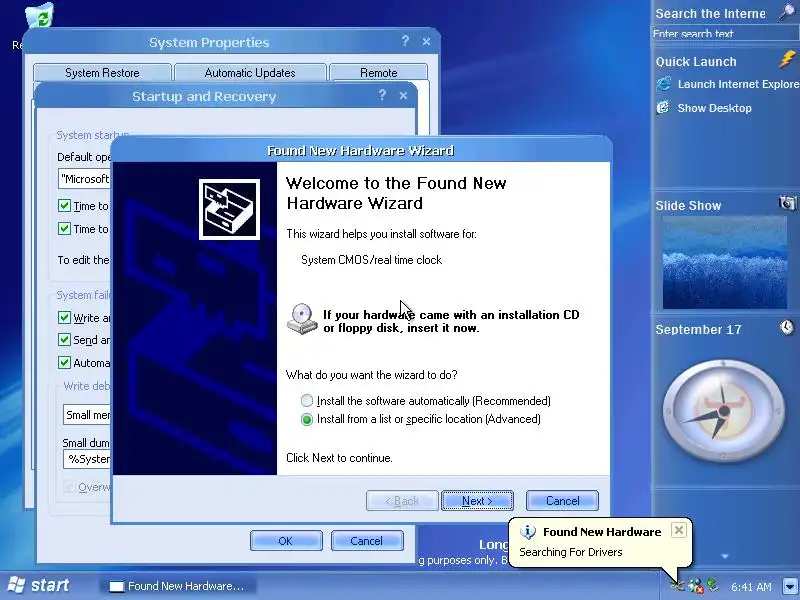Cancel the Found New Hardware Wizard
This screenshot has width=800, height=600.
tap(562, 501)
